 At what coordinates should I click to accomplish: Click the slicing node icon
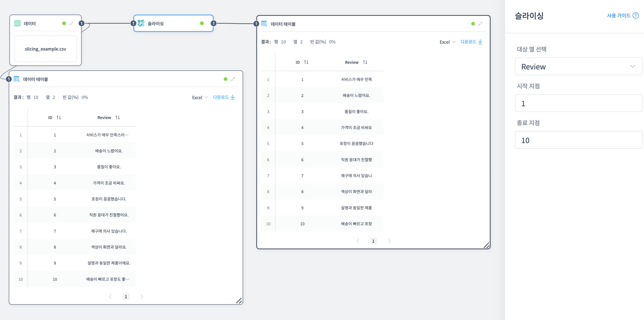pyautogui.click(x=141, y=23)
